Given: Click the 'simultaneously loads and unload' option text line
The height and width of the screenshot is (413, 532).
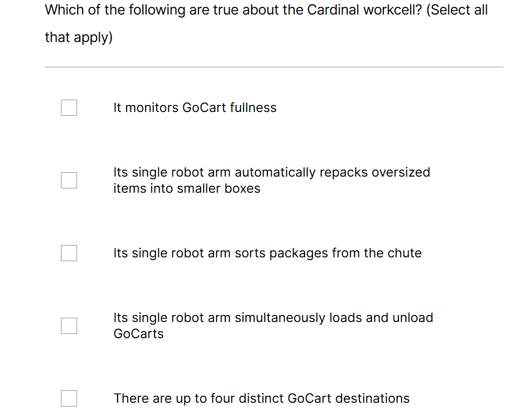Looking at the screenshot, I should [273, 318].
